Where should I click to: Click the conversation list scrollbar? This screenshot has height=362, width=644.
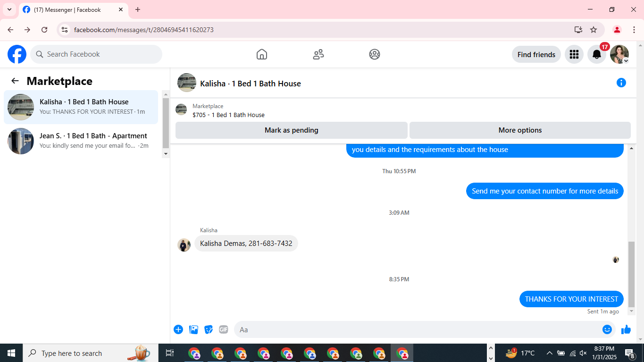click(x=166, y=123)
